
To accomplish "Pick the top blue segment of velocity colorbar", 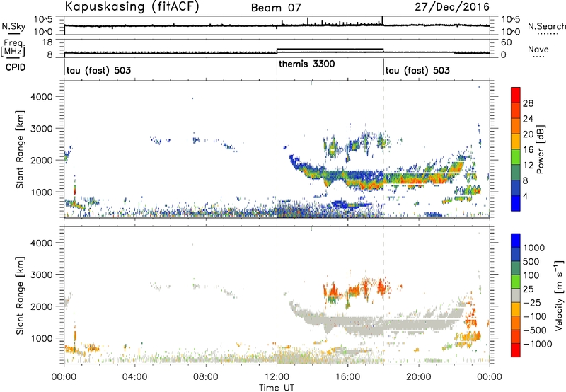I will (516, 241).
